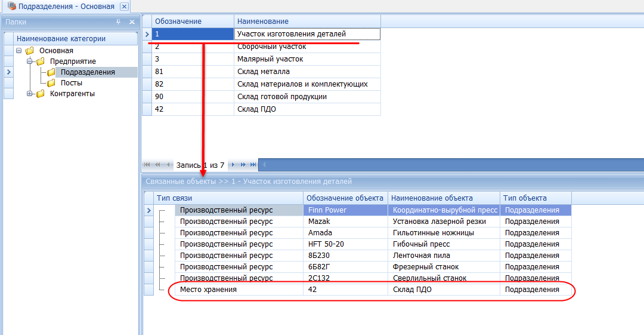Select the Посты folder in tree

tap(71, 83)
